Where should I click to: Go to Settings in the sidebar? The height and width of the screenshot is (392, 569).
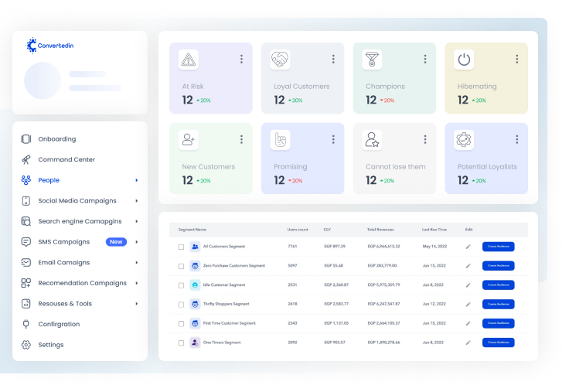coord(51,345)
